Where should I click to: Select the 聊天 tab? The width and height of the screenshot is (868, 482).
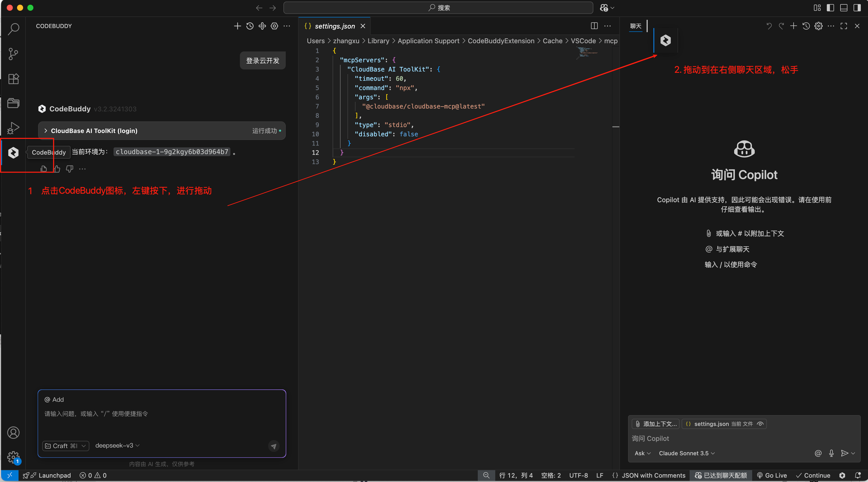(636, 26)
